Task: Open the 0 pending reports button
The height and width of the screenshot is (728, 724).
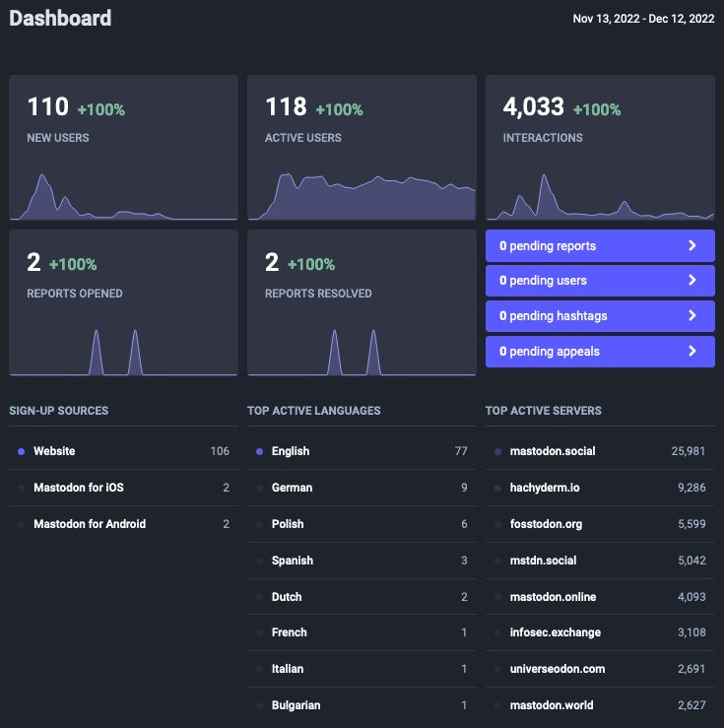Action: coord(600,245)
